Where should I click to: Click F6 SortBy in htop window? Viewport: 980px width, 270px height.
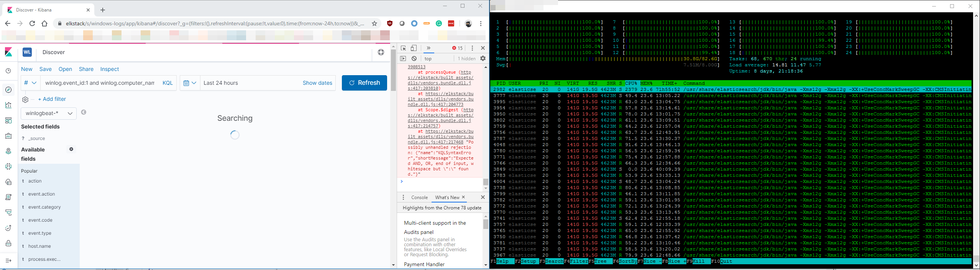pyautogui.click(x=625, y=261)
